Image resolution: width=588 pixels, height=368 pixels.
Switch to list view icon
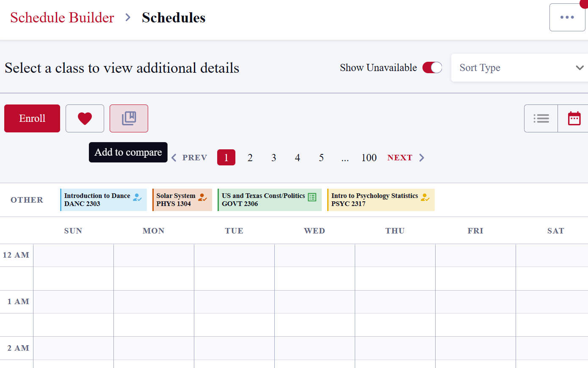pos(541,118)
